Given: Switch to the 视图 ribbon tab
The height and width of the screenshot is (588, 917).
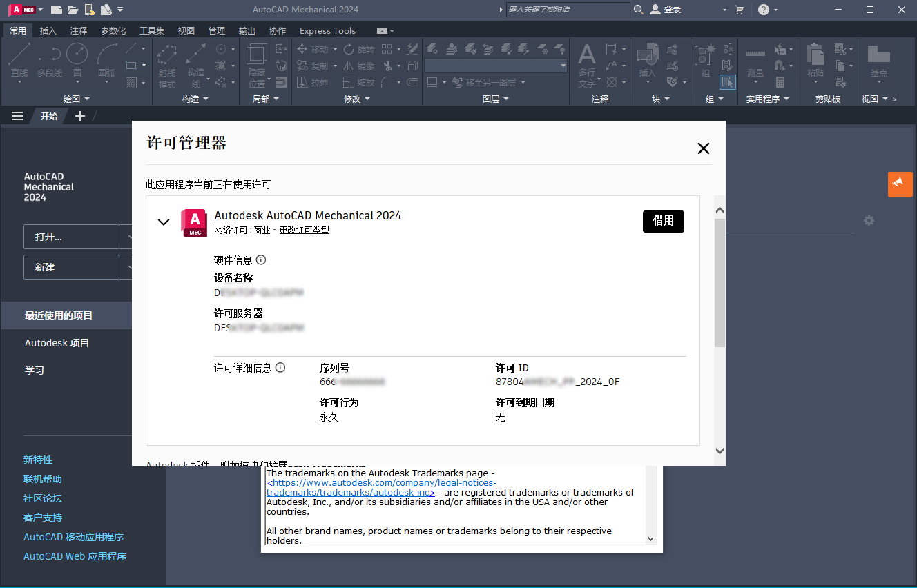Looking at the screenshot, I should point(186,31).
